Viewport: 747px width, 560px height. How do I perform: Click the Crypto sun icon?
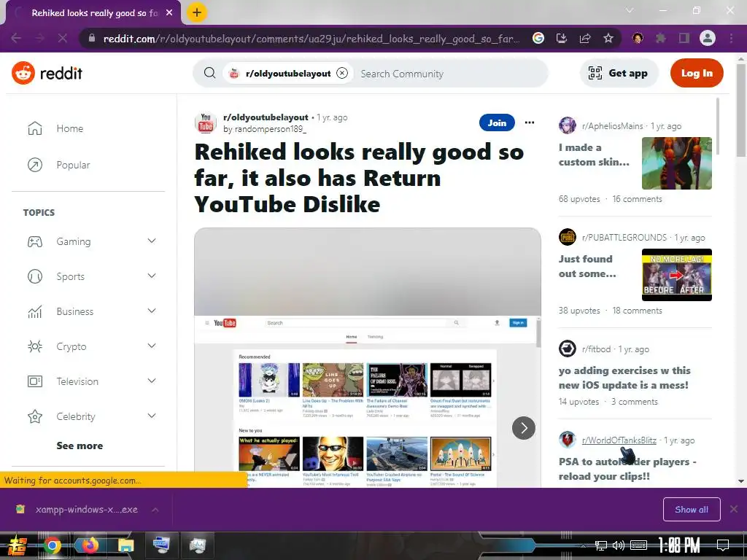(35, 346)
